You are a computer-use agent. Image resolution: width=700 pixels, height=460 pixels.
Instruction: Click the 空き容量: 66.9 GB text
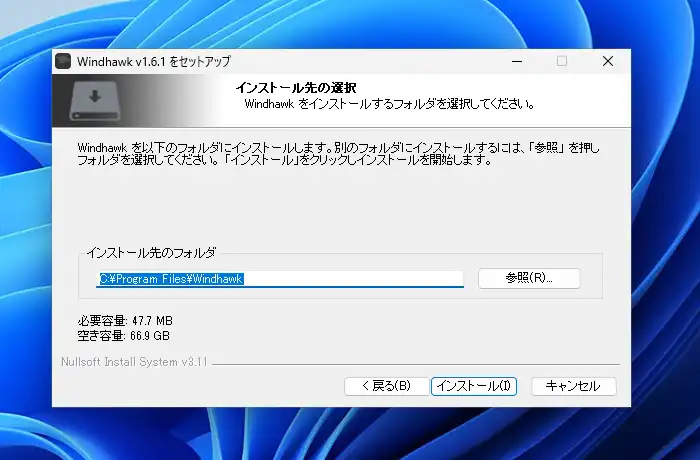pos(124,335)
